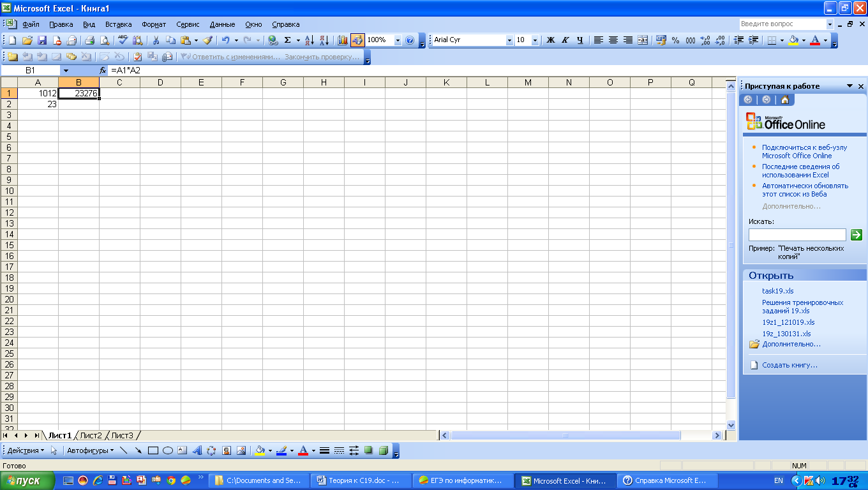
Task: Click the yellow Fill Color bucket on the formatting toolbar
Action: (793, 40)
